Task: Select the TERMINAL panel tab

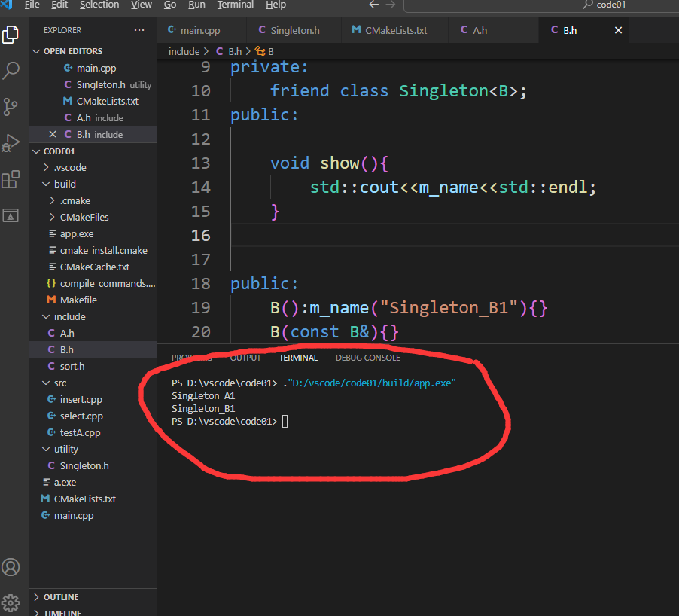Action: tap(298, 358)
